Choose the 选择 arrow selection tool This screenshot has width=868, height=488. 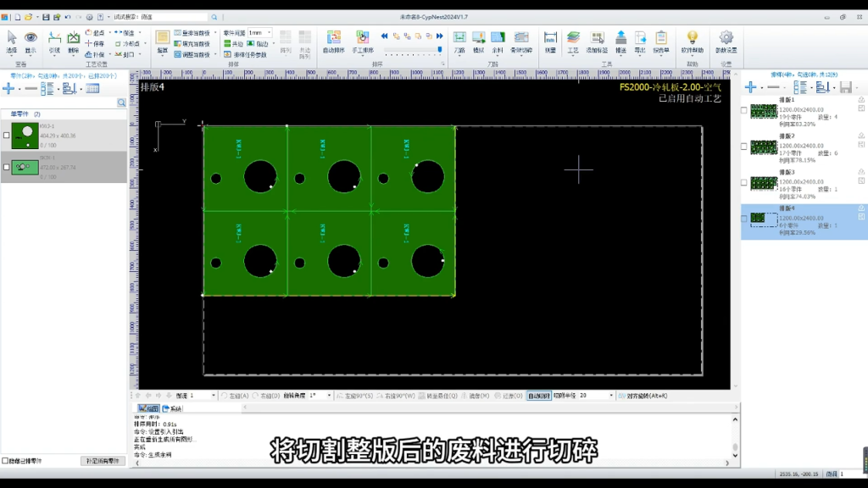click(x=11, y=42)
